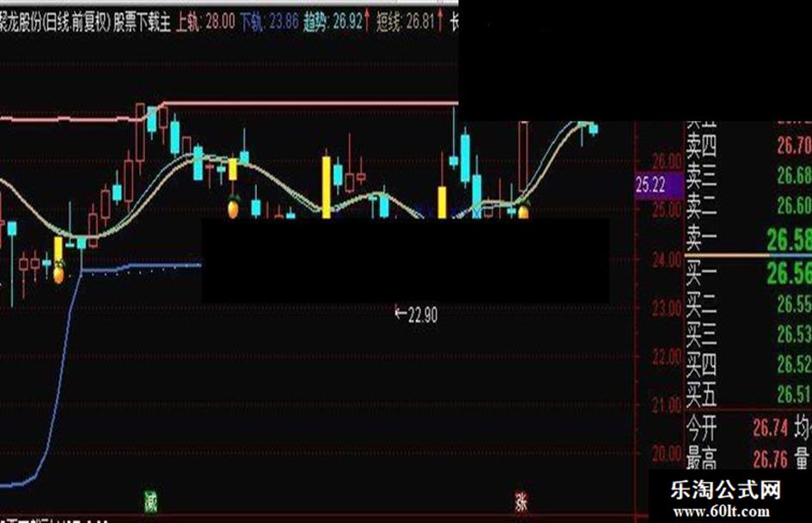Select the 卖三 26.68 order row
812x523 pixels.
coord(748,175)
